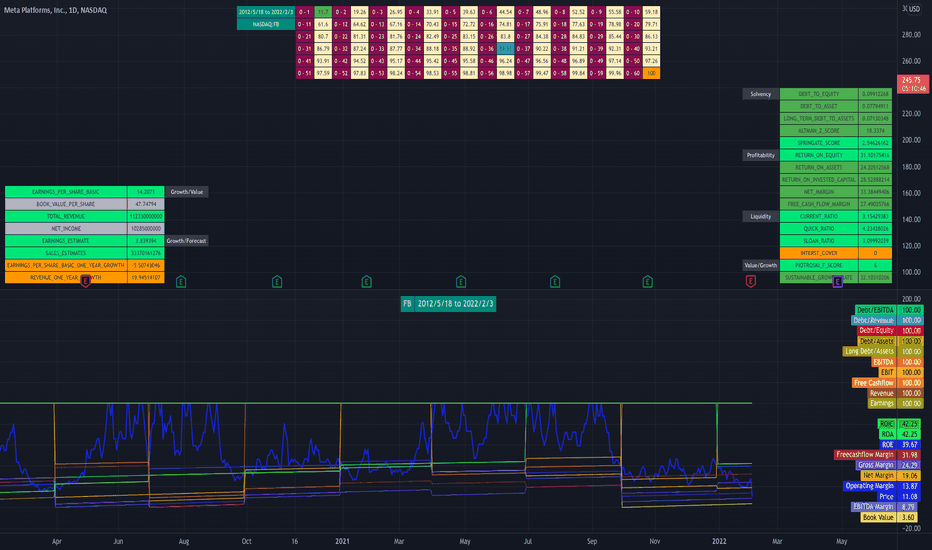Click the Growth/Value category label

click(187, 192)
